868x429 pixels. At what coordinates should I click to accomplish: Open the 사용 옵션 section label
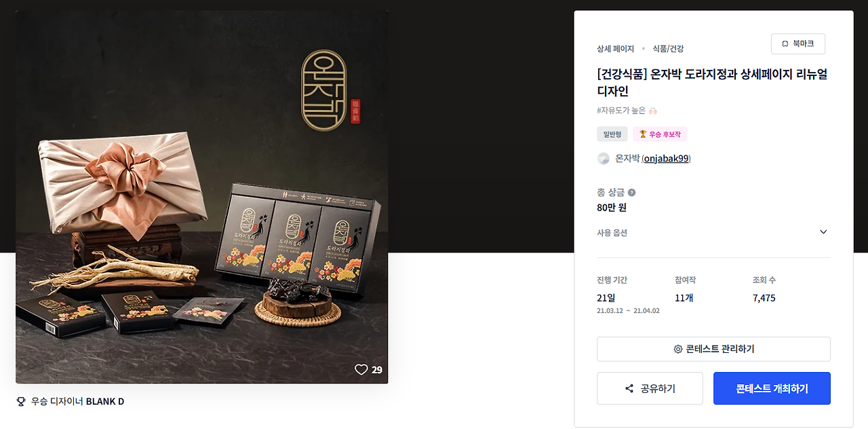pos(612,233)
